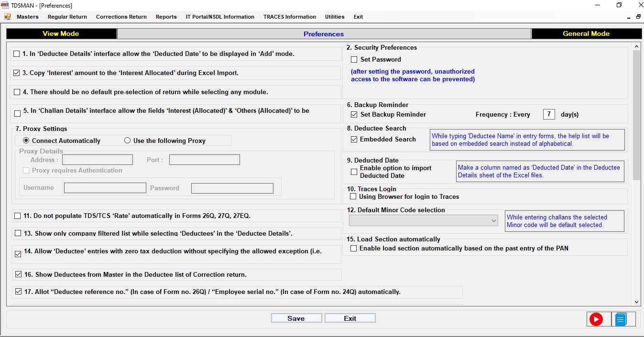The image size is (644, 337).
Task: Expand the Utilities menu
Action: (335, 17)
